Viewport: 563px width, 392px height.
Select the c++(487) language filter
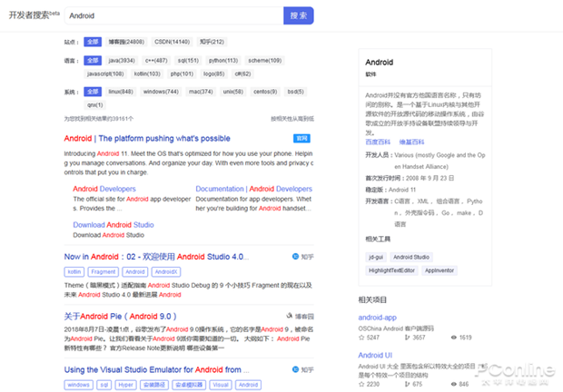[x=156, y=61]
